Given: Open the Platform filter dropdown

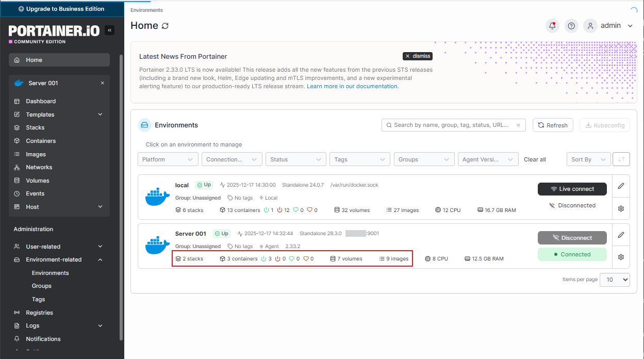Looking at the screenshot, I should [168, 159].
